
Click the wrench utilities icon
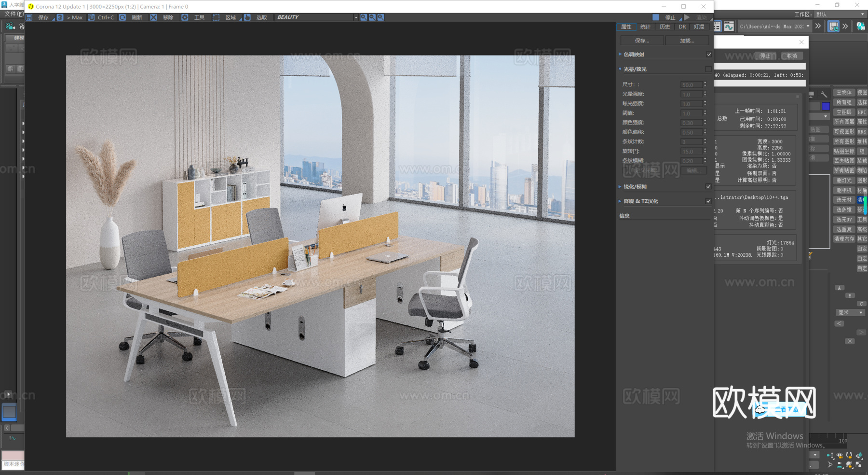(x=824, y=94)
